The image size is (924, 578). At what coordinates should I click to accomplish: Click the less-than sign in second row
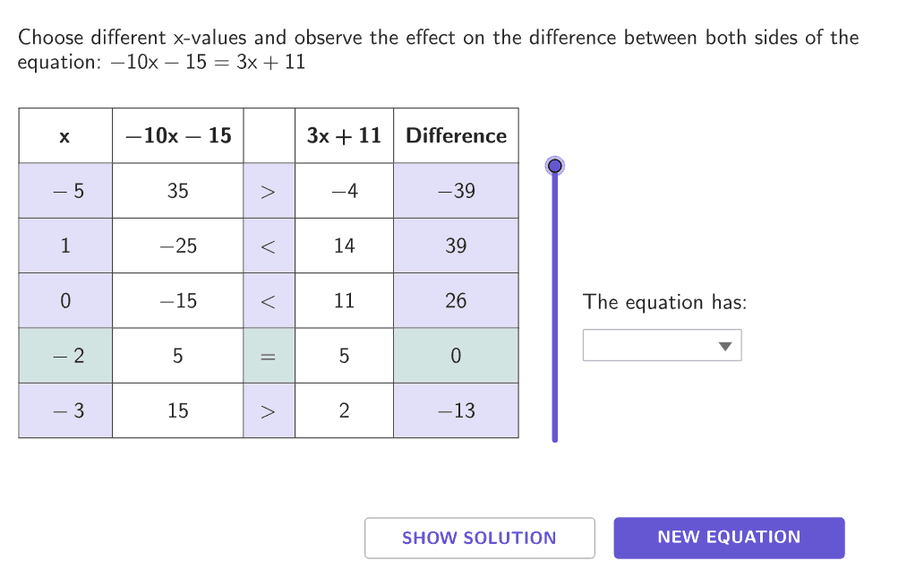point(269,246)
